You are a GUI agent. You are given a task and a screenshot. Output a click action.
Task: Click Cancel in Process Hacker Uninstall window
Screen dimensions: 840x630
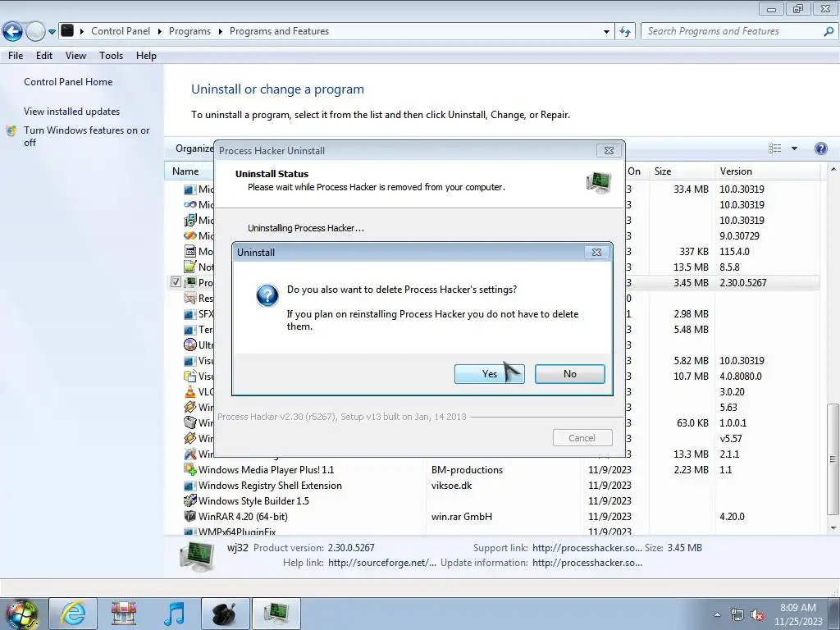pos(582,438)
